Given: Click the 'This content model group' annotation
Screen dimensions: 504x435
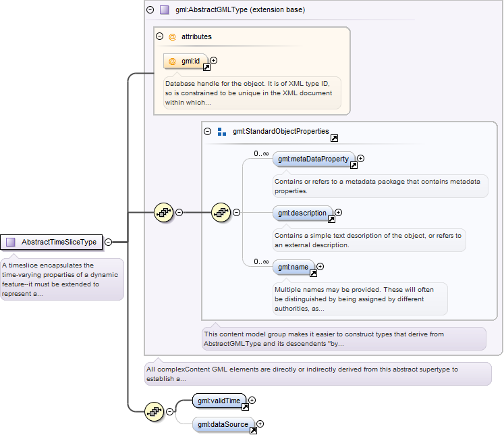Looking at the screenshot, I should pyautogui.click(x=344, y=339).
